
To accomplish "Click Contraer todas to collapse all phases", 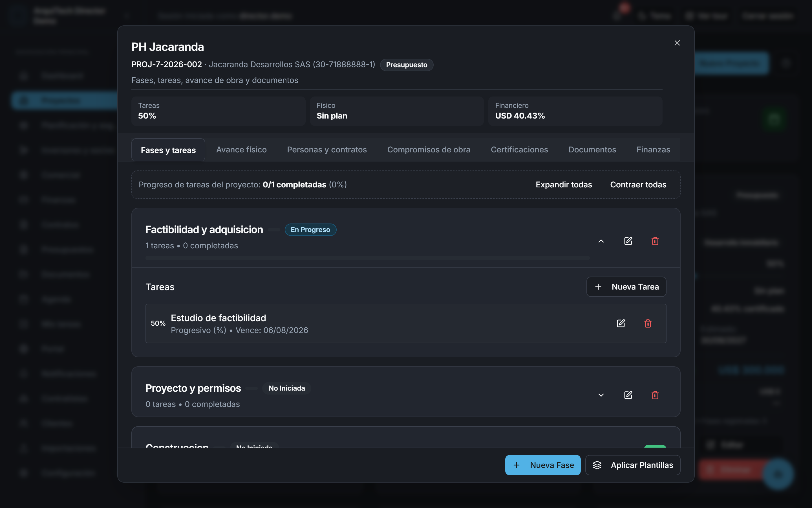I will tap(638, 185).
